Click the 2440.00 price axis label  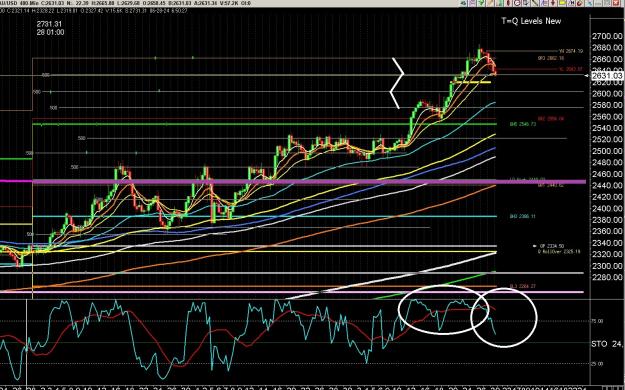[x=607, y=185]
